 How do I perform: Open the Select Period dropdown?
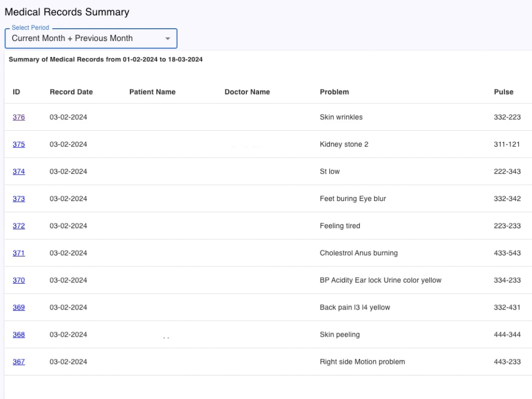91,38
